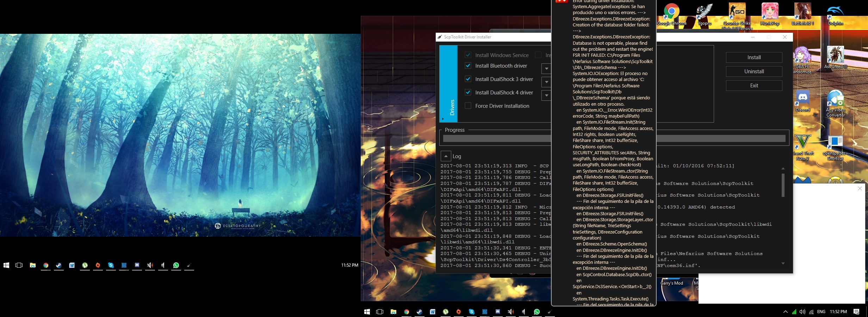Open WhatsApp on the taskbar with system tray
Image resolution: width=868 pixels, height=317 pixels.
[537, 312]
